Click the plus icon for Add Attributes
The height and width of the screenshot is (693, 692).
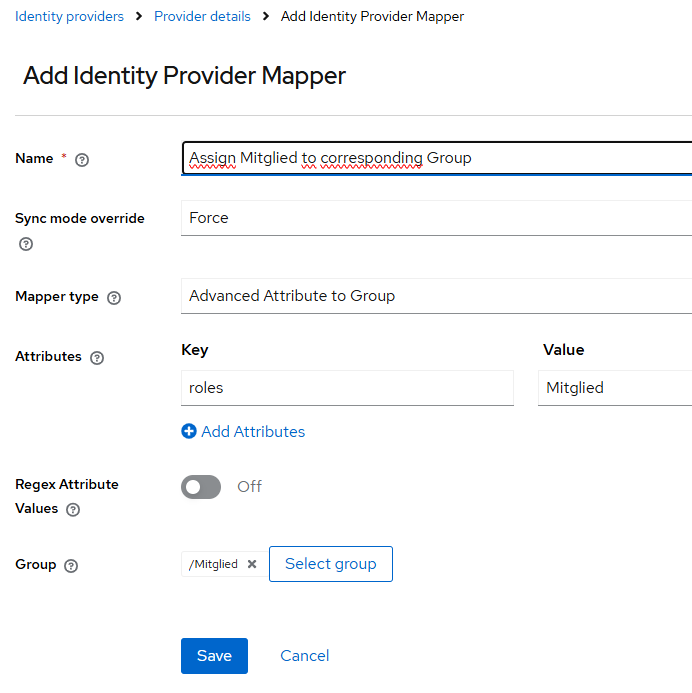pyautogui.click(x=189, y=432)
